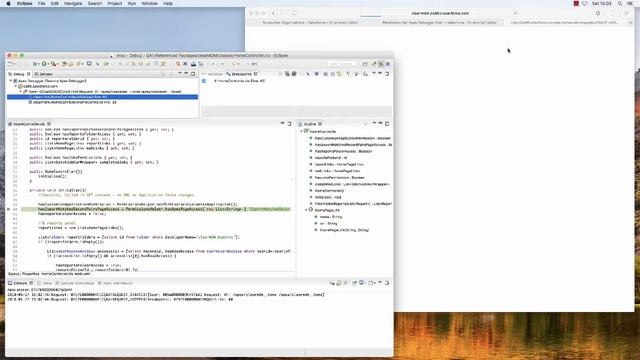This screenshot has height=360, width=640.
Task: Select the Breakpoints tab
Action: tap(241, 74)
